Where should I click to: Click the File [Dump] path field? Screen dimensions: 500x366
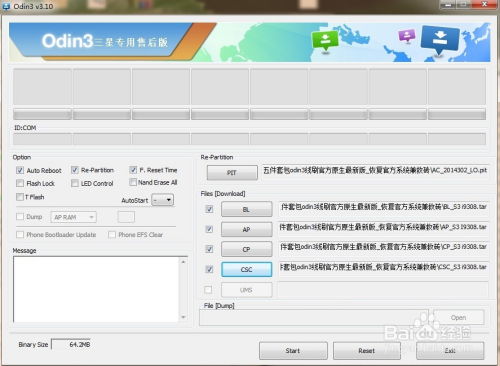[x=314, y=317]
